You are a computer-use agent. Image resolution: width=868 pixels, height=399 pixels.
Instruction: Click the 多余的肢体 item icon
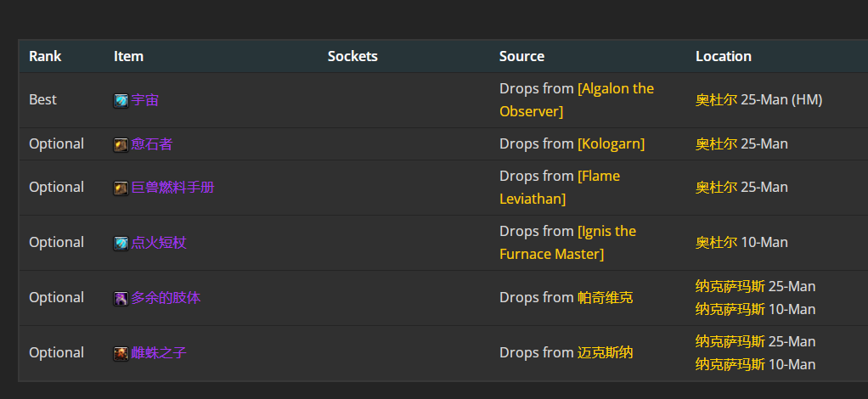pyautogui.click(x=121, y=299)
